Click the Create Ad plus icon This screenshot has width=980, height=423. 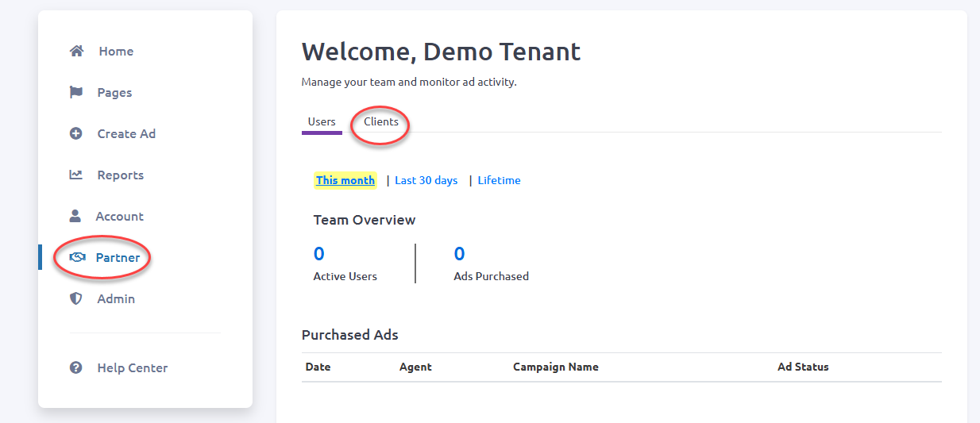[76, 133]
